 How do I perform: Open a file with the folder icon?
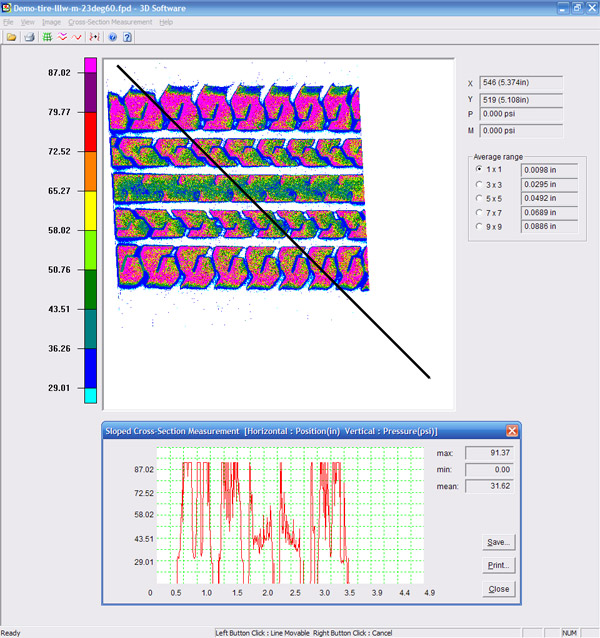point(11,37)
